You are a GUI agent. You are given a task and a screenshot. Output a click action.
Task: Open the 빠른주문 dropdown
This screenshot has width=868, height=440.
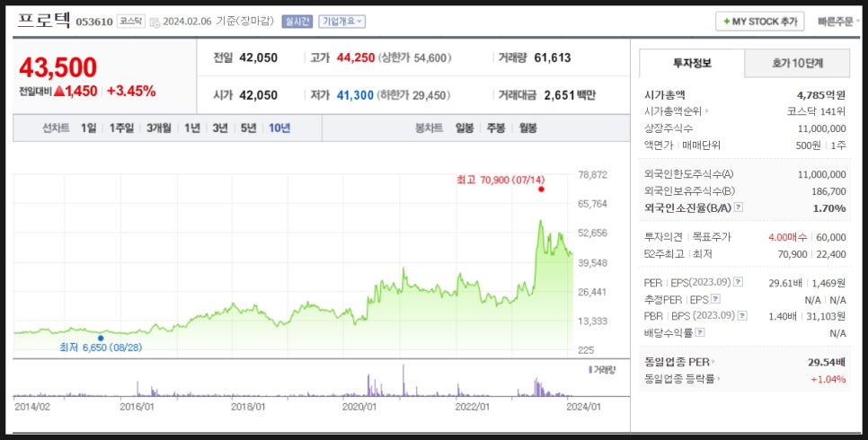[x=838, y=22]
